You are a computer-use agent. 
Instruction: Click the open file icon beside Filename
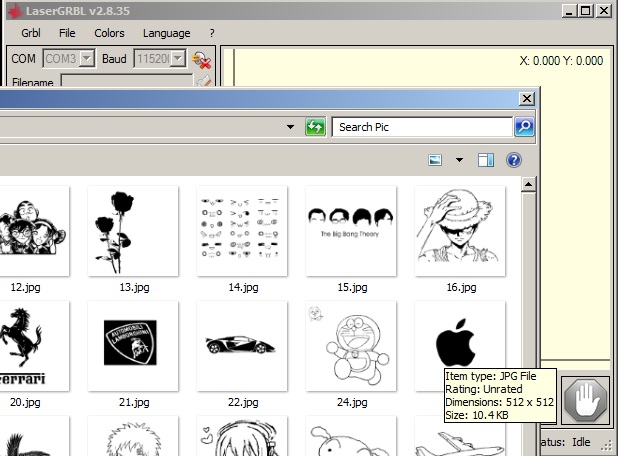pyautogui.click(x=203, y=82)
